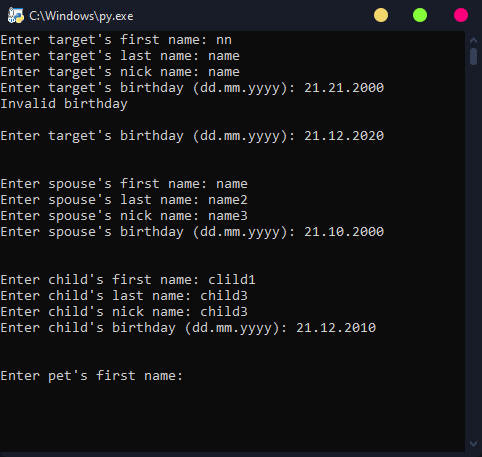Click the green circle window button
The image size is (482, 457).
pos(420,15)
